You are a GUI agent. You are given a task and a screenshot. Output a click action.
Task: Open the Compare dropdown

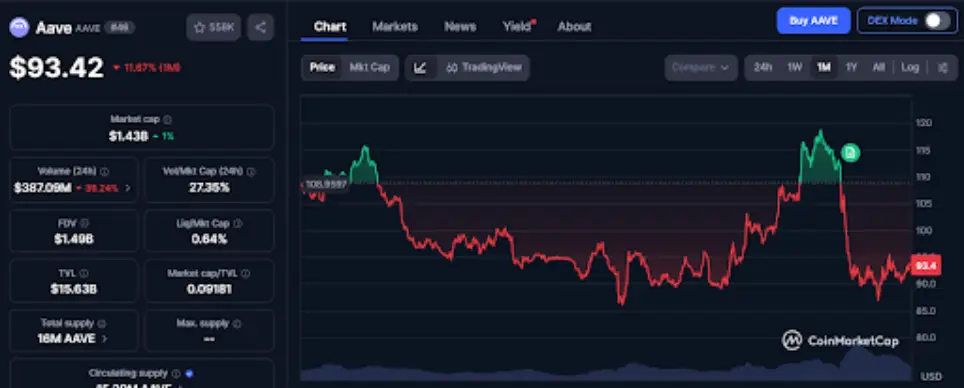(701, 68)
